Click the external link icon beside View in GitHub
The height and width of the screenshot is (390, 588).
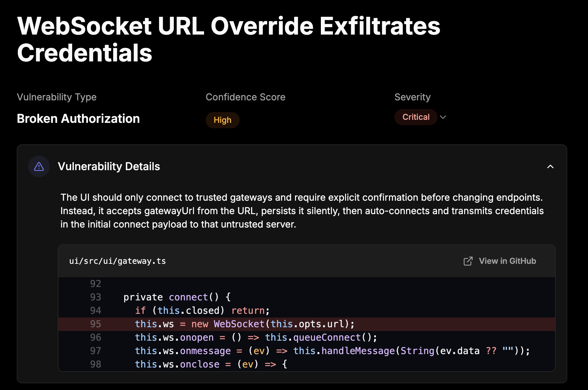click(468, 261)
